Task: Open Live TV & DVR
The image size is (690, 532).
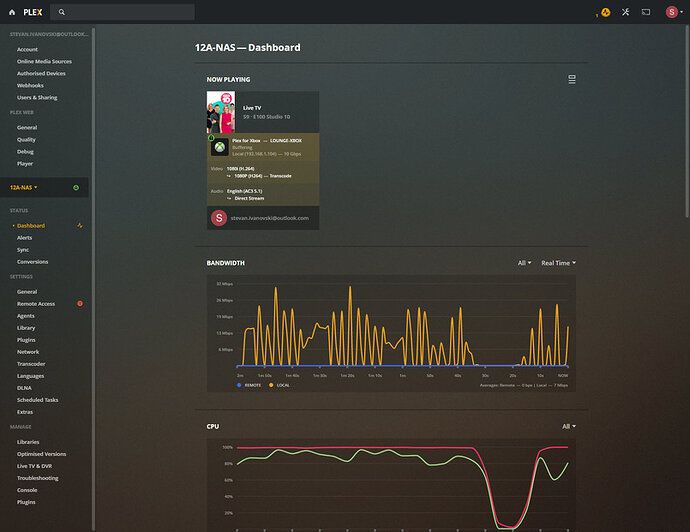Action: tap(34, 466)
